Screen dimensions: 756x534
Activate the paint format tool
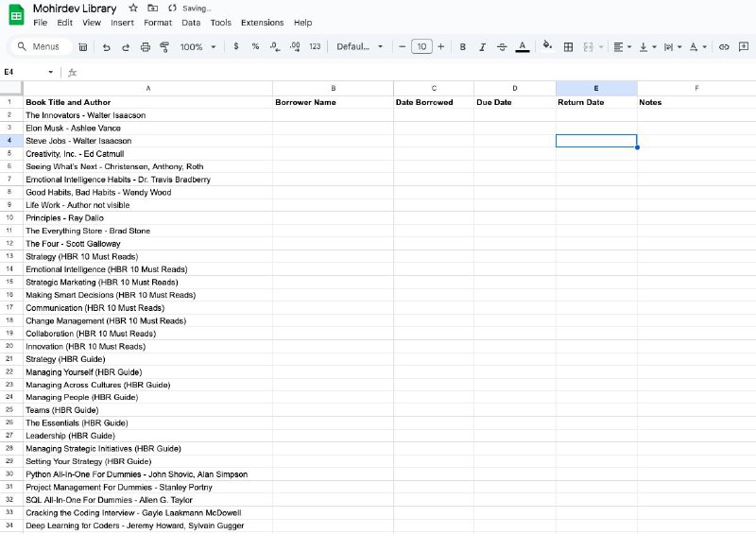pyautogui.click(x=164, y=47)
